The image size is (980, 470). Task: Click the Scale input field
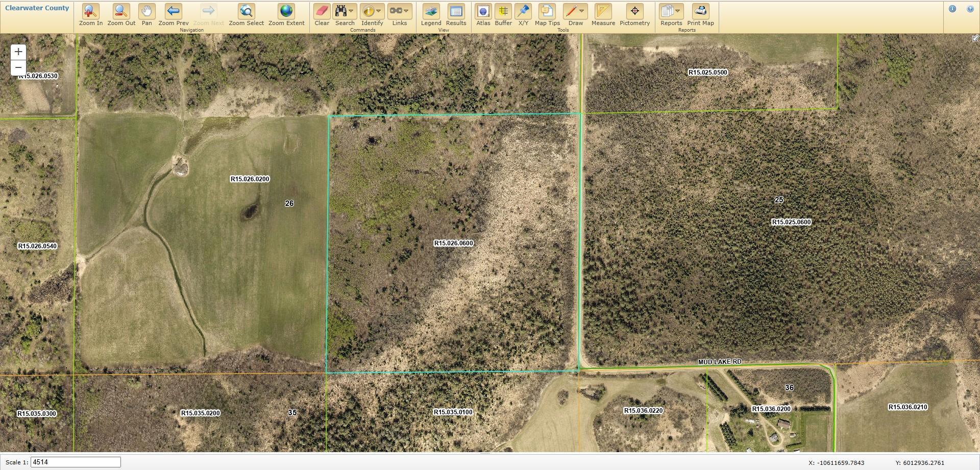coord(76,462)
